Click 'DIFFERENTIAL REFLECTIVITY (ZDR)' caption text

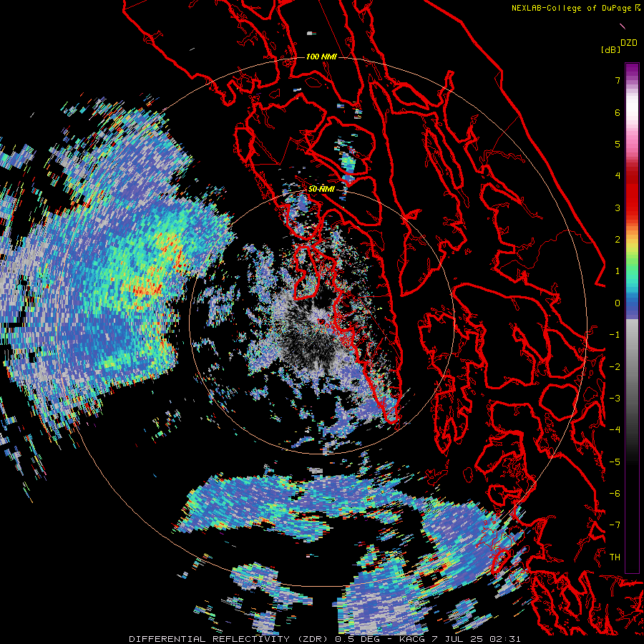point(230,639)
